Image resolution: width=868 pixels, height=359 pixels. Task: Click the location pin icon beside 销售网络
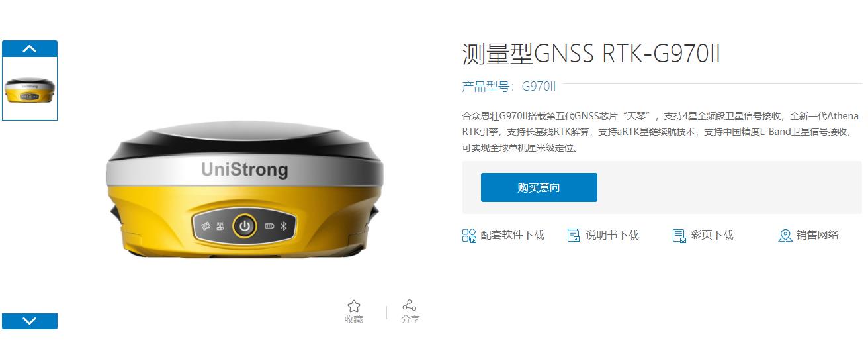point(785,235)
